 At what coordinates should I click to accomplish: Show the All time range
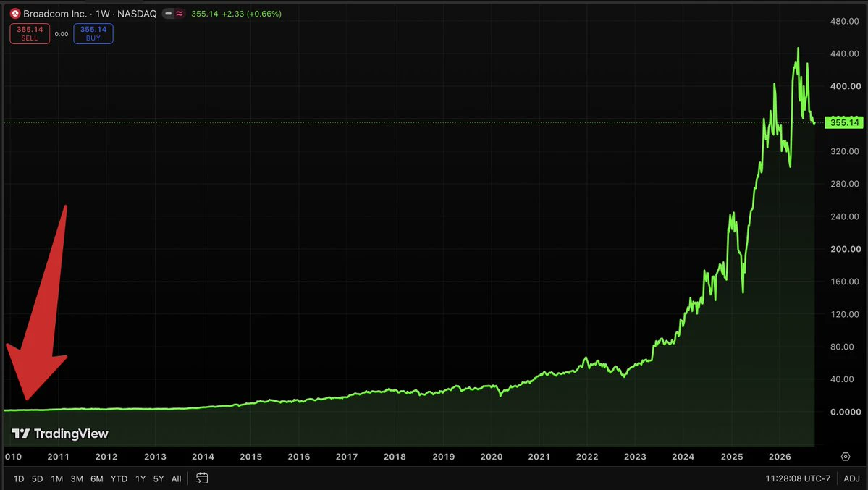177,479
